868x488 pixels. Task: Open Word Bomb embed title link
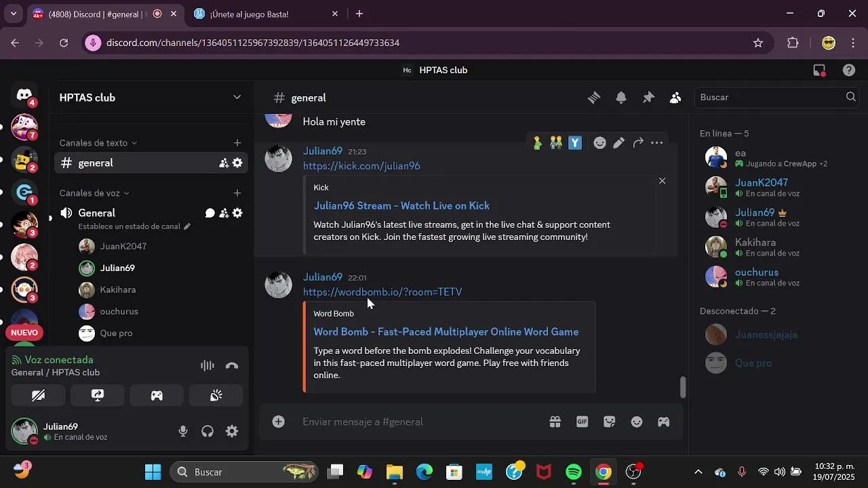(446, 332)
